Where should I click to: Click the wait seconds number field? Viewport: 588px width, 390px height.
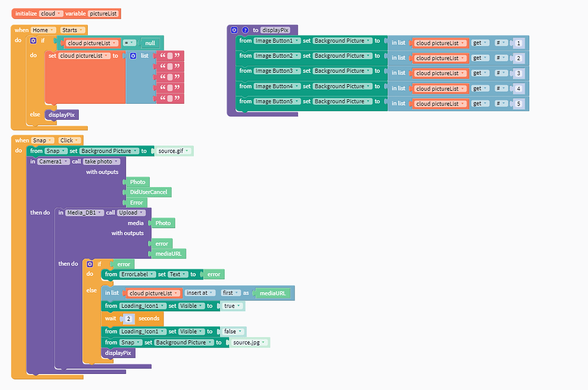(x=128, y=319)
